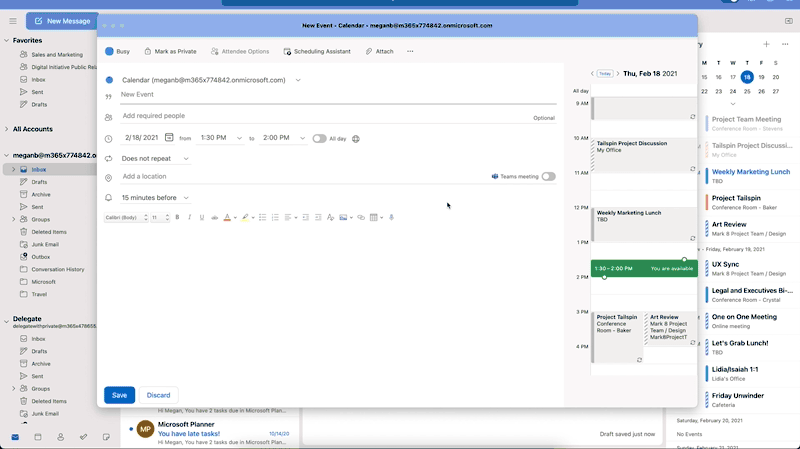
Task: Switch to Notes view in bottom bar
Action: [106, 437]
